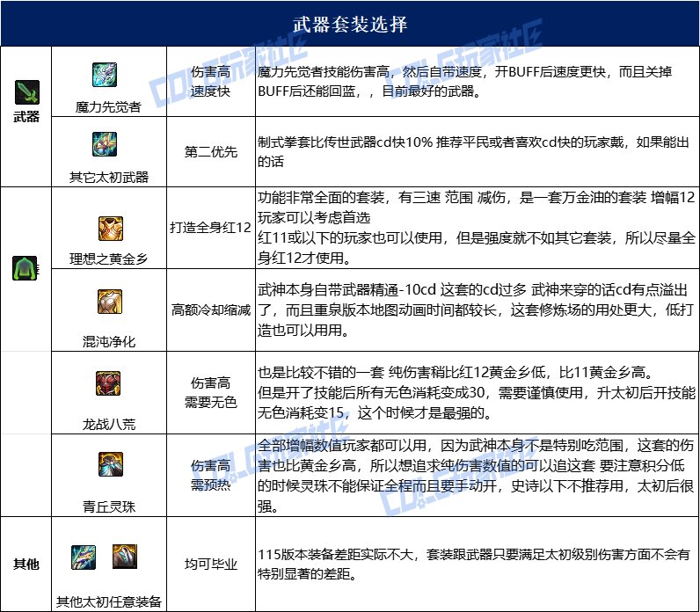The height and width of the screenshot is (612, 700).
Task: Select the 武器套装选择 title header
Action: coord(350,24)
